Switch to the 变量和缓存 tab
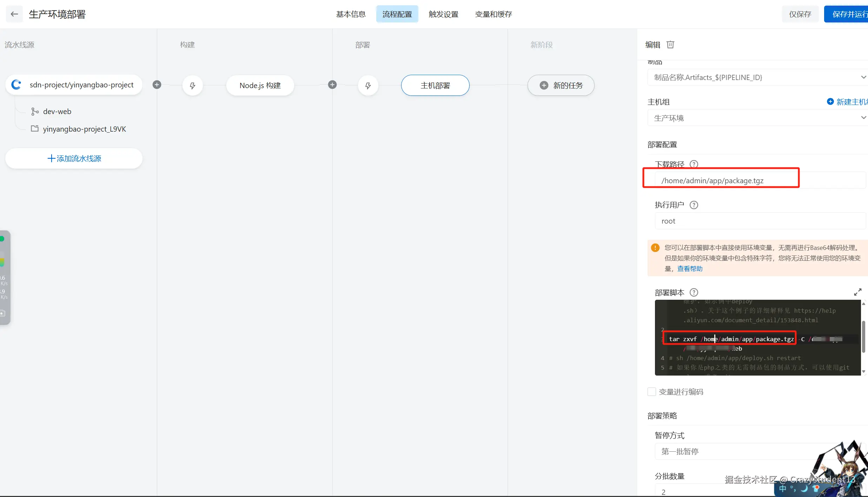 click(493, 14)
